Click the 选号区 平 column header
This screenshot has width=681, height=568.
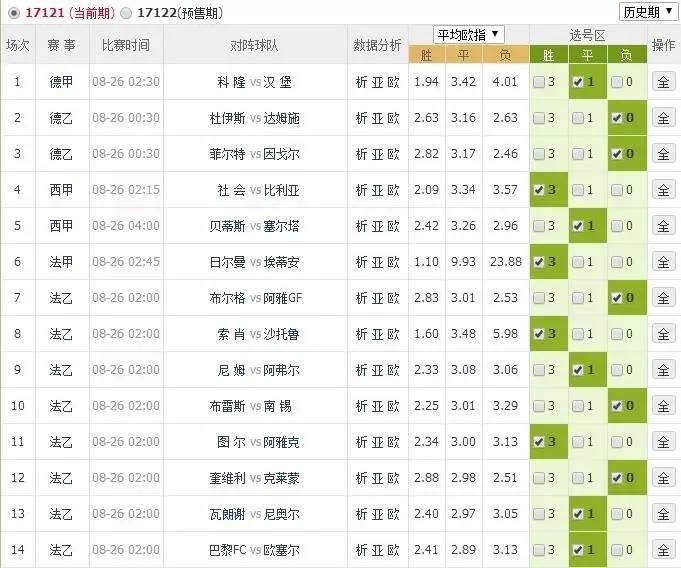[587, 55]
